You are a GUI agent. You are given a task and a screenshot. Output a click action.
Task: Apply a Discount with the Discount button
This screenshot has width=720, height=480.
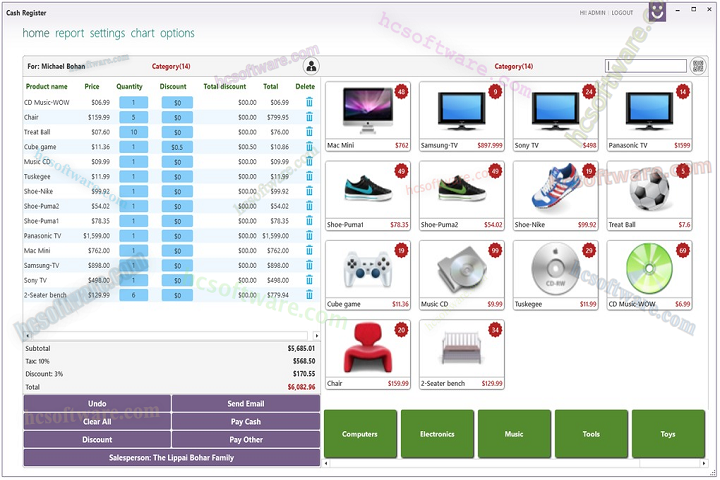click(x=97, y=440)
